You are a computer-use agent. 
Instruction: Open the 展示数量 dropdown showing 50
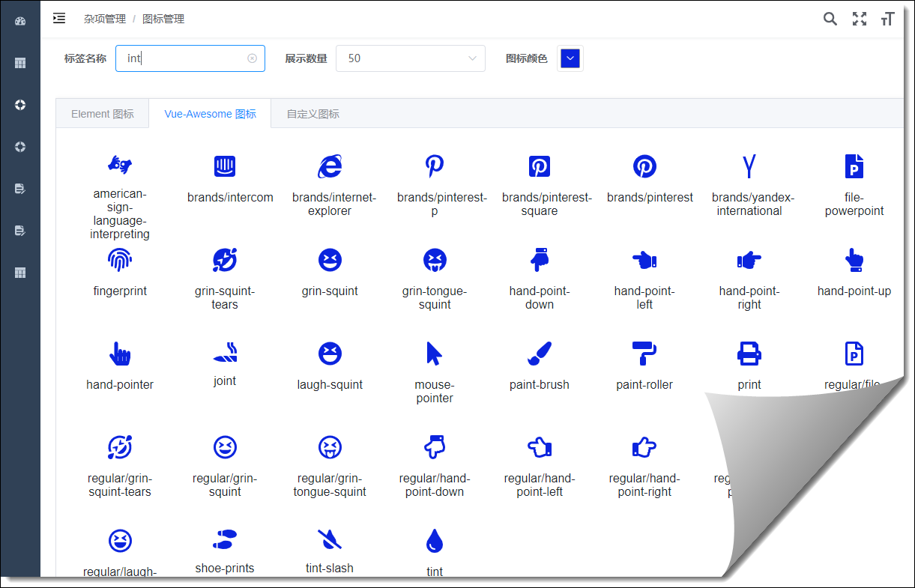coord(411,58)
